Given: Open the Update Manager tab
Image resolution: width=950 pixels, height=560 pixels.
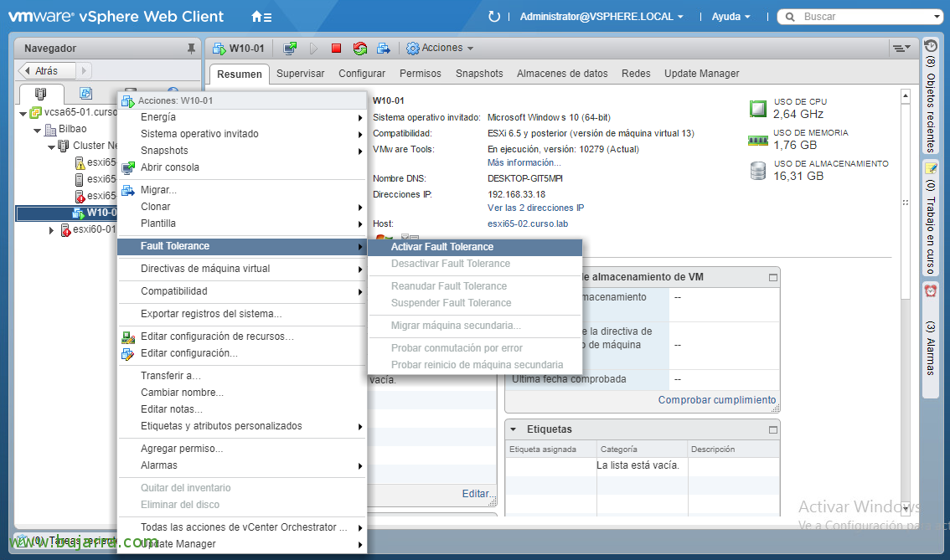Looking at the screenshot, I should click(701, 74).
